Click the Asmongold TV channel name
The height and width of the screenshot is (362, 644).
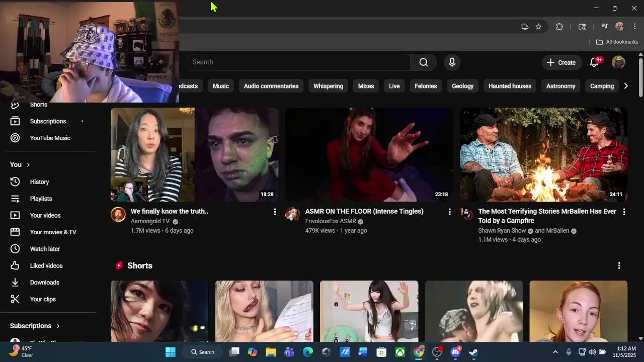point(150,221)
